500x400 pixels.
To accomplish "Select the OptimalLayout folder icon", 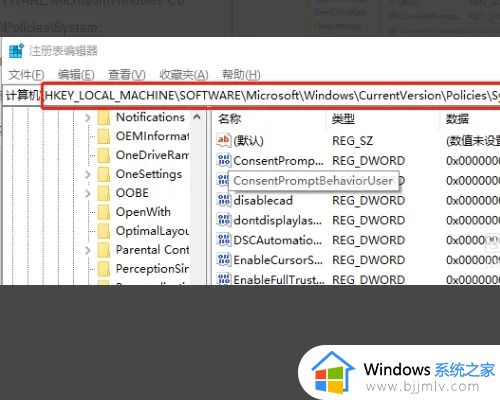I will click(x=104, y=231).
